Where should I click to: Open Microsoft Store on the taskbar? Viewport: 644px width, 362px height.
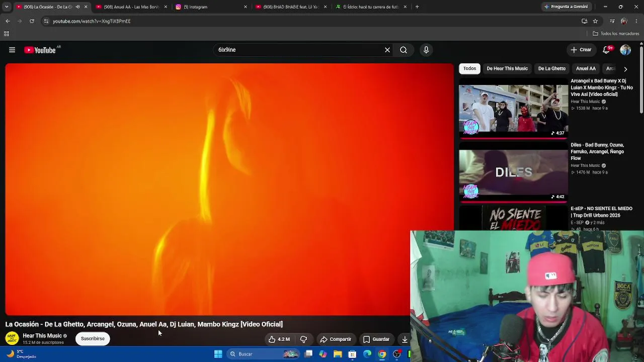[x=353, y=354]
